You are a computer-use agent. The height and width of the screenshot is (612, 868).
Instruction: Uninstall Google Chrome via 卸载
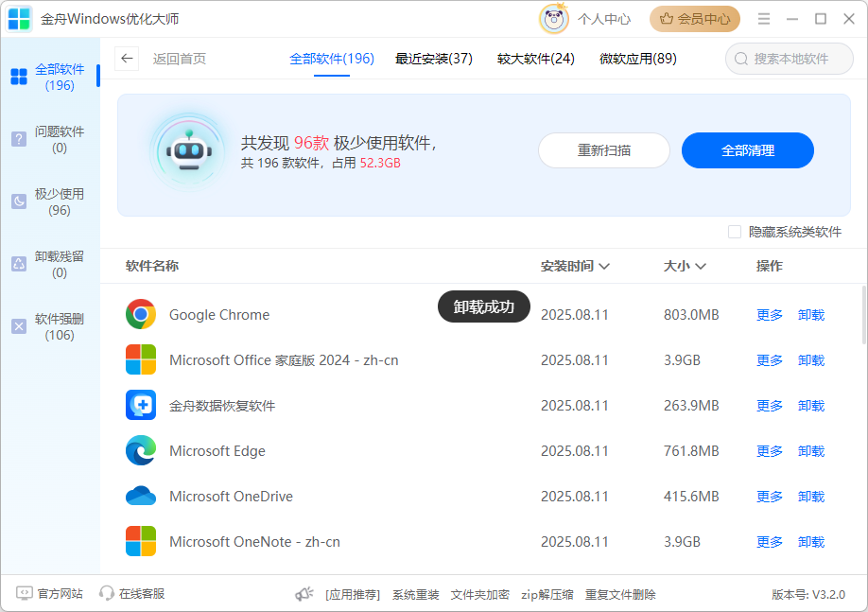pos(811,315)
